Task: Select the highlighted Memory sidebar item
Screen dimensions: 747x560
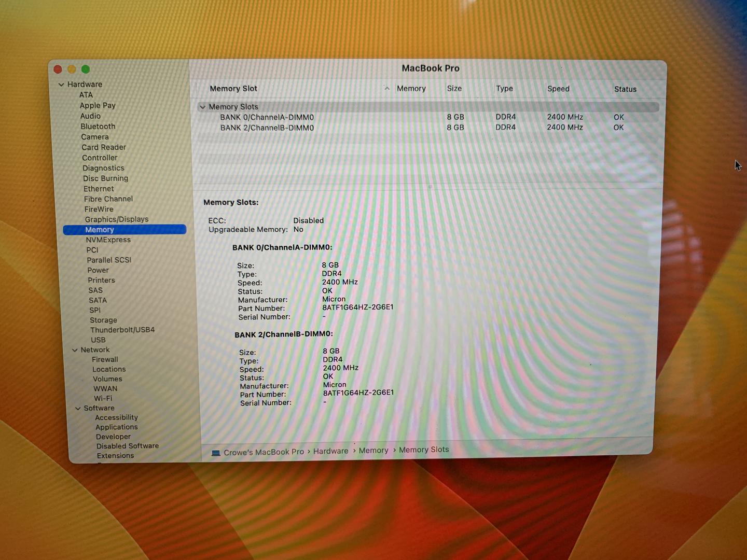Action: [125, 230]
